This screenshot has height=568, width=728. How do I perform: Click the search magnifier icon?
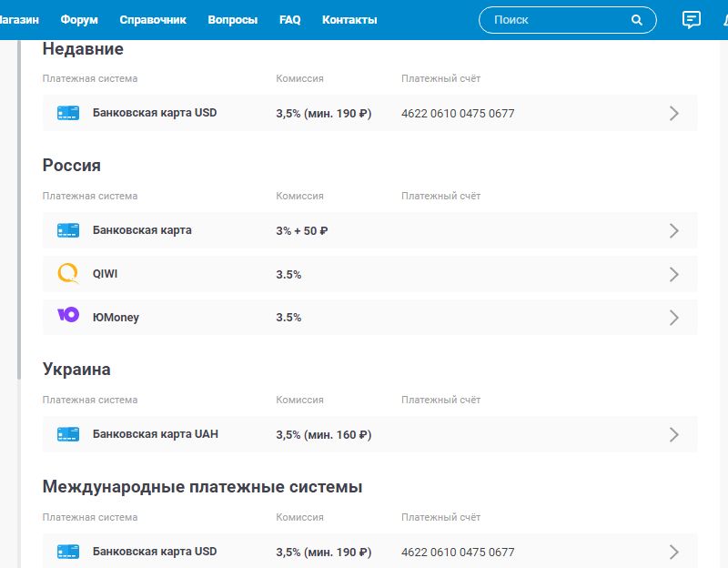click(637, 20)
